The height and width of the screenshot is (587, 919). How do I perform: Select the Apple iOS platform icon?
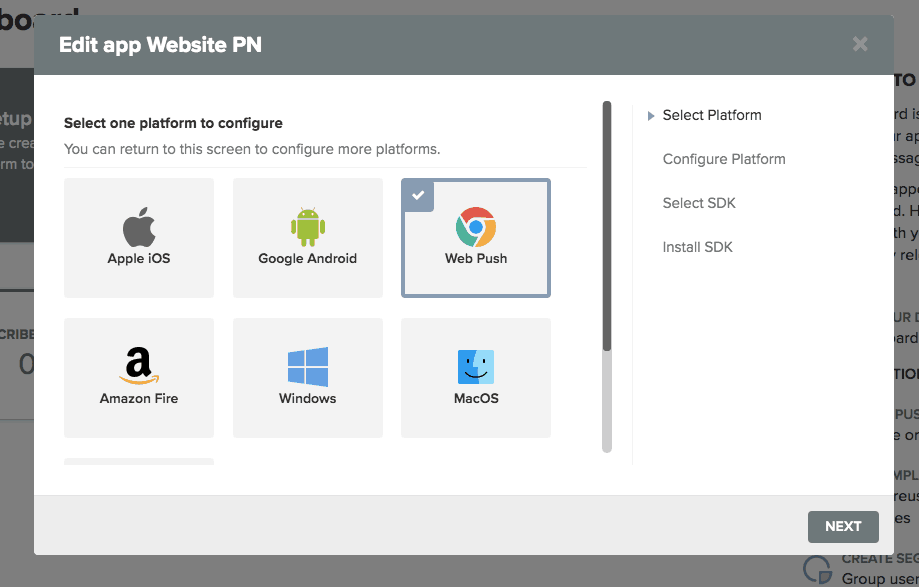coord(138,237)
